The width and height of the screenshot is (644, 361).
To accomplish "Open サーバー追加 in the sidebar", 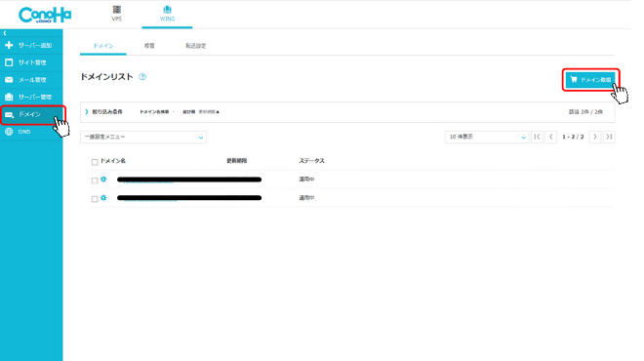I will (x=31, y=45).
